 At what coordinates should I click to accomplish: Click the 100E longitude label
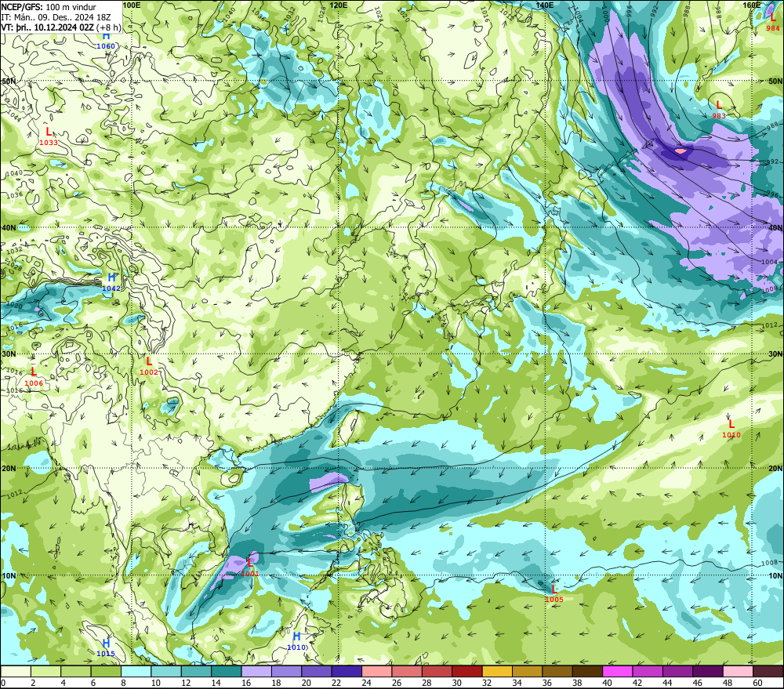pyautogui.click(x=131, y=5)
